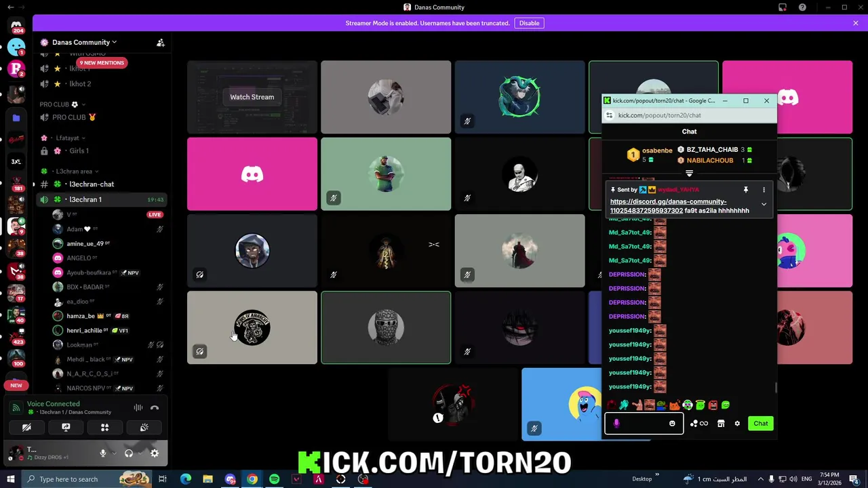Select the kick.com popout address bar
868x488 pixels.
click(x=689, y=115)
